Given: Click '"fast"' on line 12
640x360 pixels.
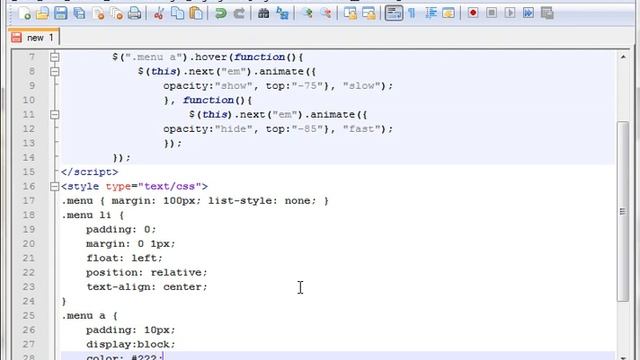Looking at the screenshot, I should (x=362, y=129).
